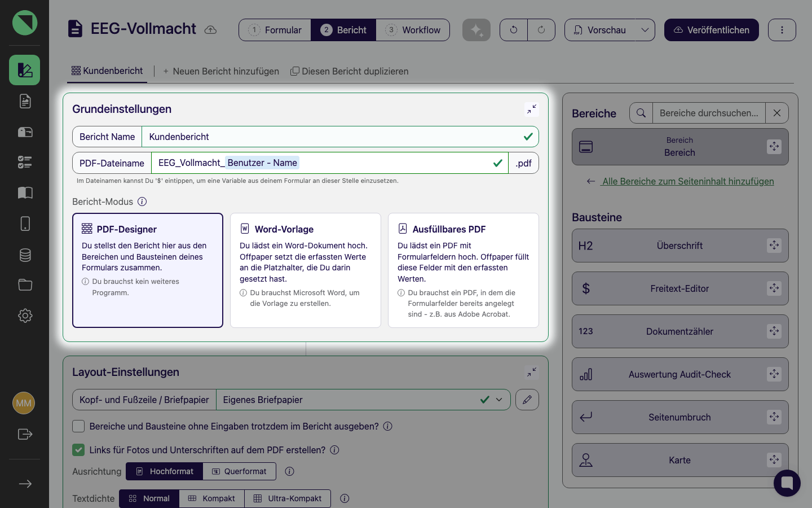The width and height of the screenshot is (812, 508).
Task: Select Querformat orientation
Action: 240,471
